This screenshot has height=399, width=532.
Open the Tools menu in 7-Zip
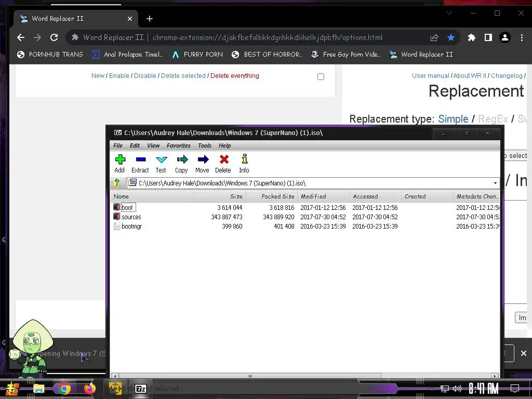[x=205, y=145]
